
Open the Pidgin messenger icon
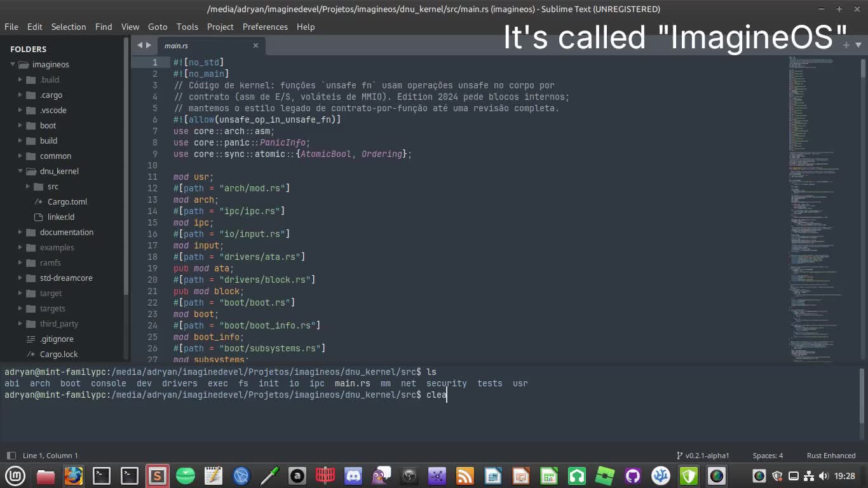point(381,475)
